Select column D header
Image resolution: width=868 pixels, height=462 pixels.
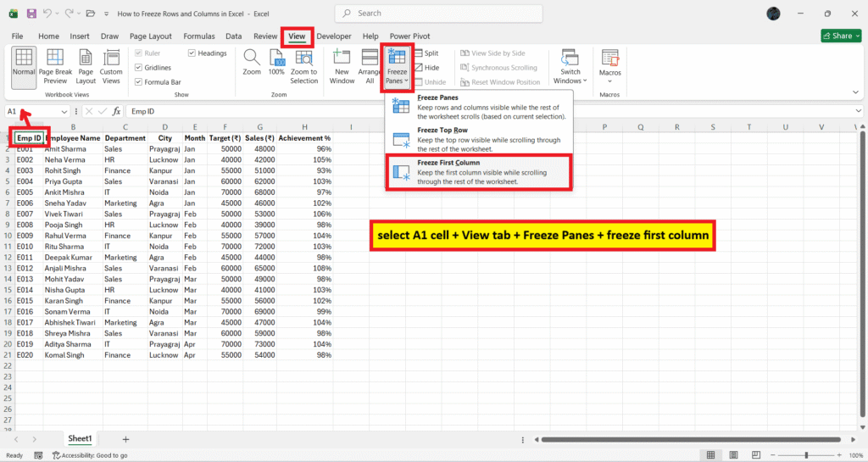165,126
